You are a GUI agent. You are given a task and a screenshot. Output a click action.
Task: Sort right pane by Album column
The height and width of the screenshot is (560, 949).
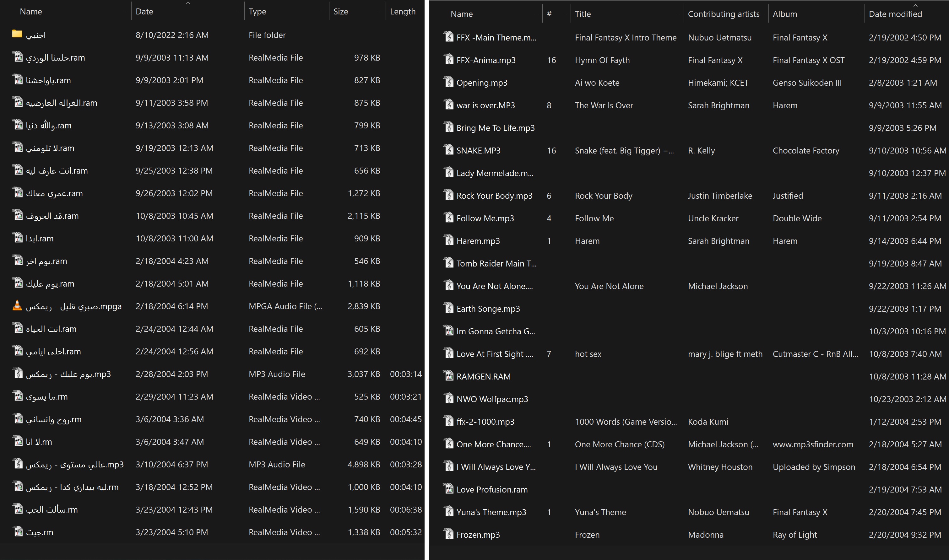click(x=785, y=14)
